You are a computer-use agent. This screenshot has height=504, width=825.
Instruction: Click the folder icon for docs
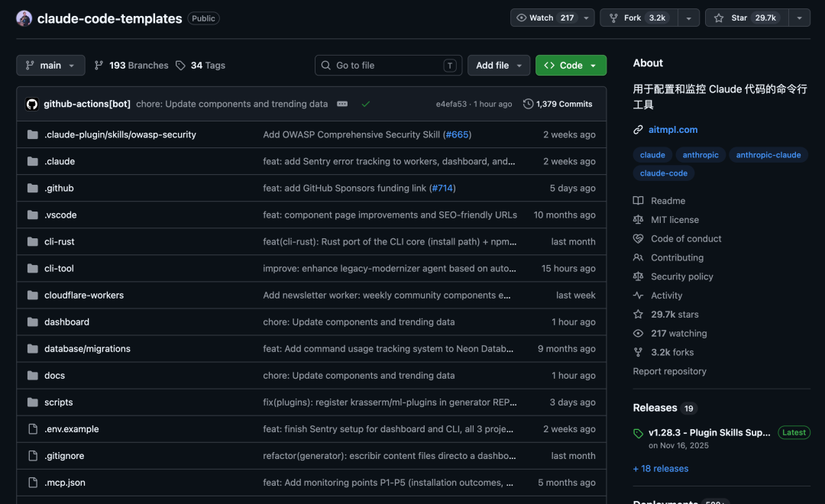click(33, 376)
